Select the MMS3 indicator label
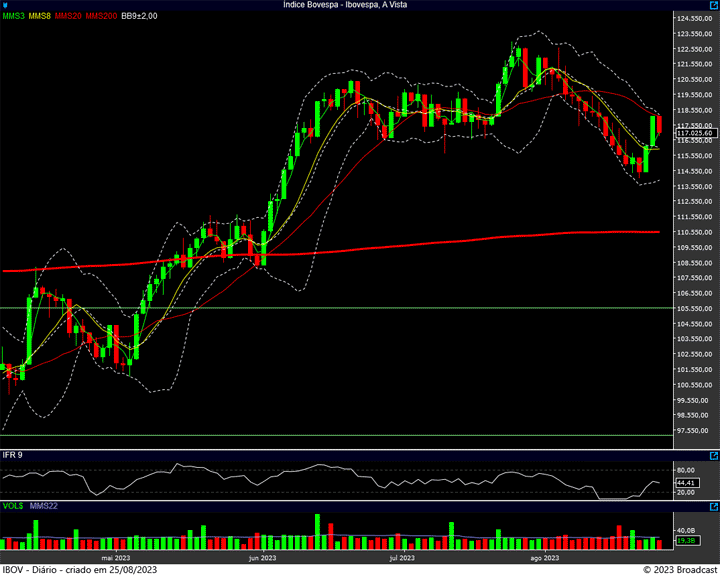 (14, 17)
